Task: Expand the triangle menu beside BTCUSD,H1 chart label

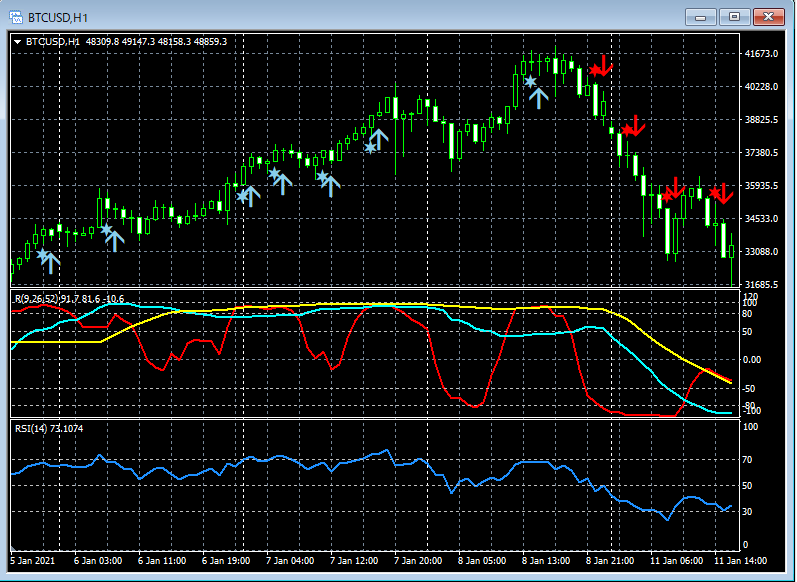Action: [x=18, y=42]
